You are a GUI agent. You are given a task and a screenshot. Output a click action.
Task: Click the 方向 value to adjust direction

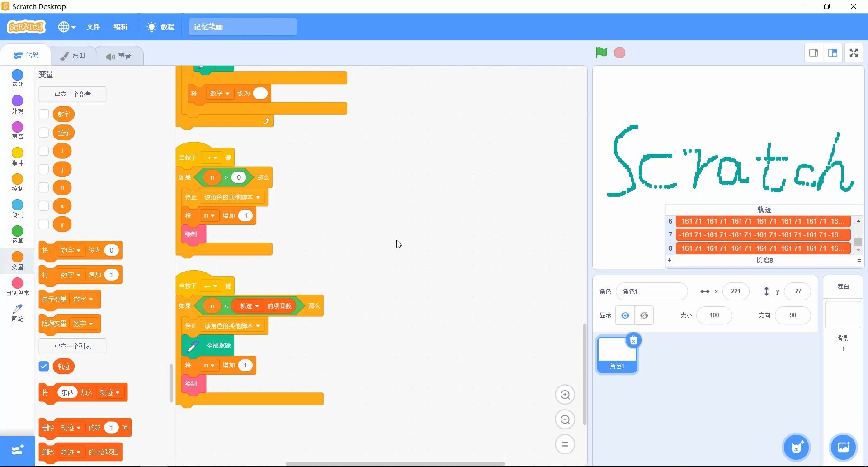[x=793, y=315]
